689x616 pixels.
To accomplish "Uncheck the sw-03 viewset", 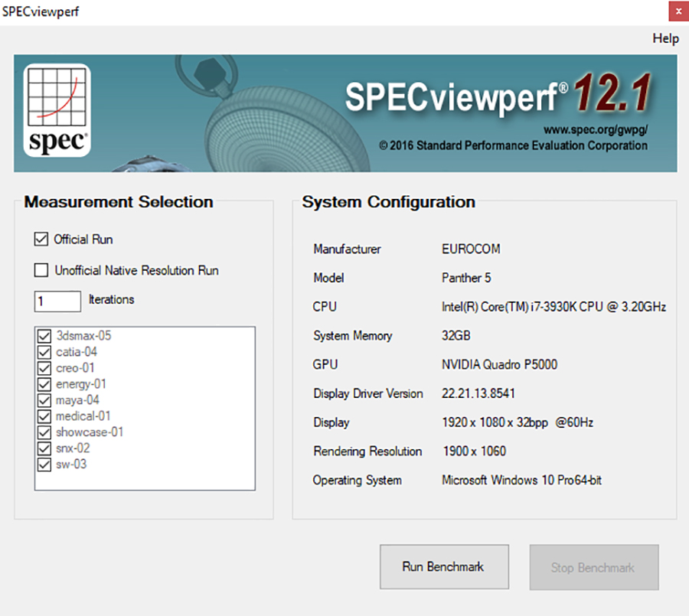I will 44,464.
